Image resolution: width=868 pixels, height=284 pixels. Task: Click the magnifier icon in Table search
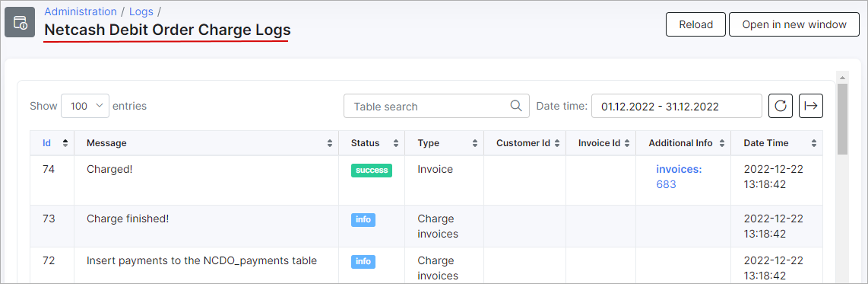point(515,105)
